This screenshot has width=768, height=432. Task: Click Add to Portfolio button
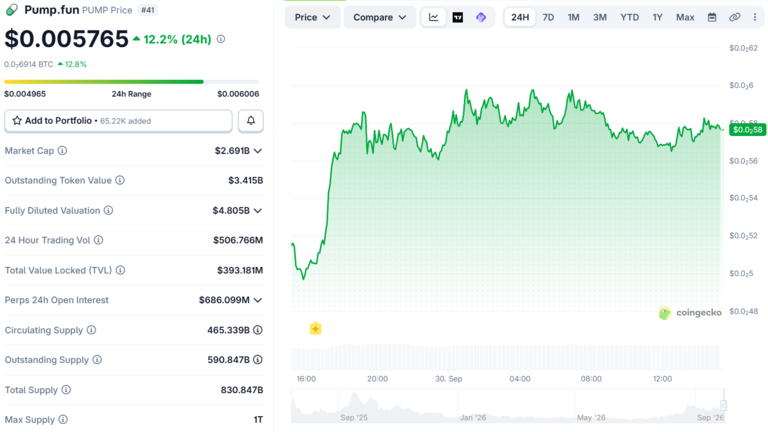click(118, 120)
